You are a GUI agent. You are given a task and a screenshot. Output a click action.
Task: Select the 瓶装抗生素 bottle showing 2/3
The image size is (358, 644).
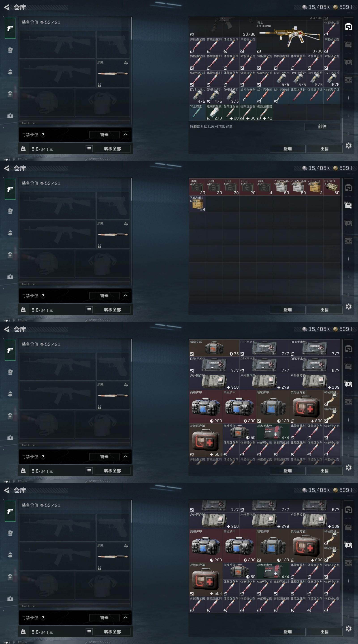(x=214, y=112)
